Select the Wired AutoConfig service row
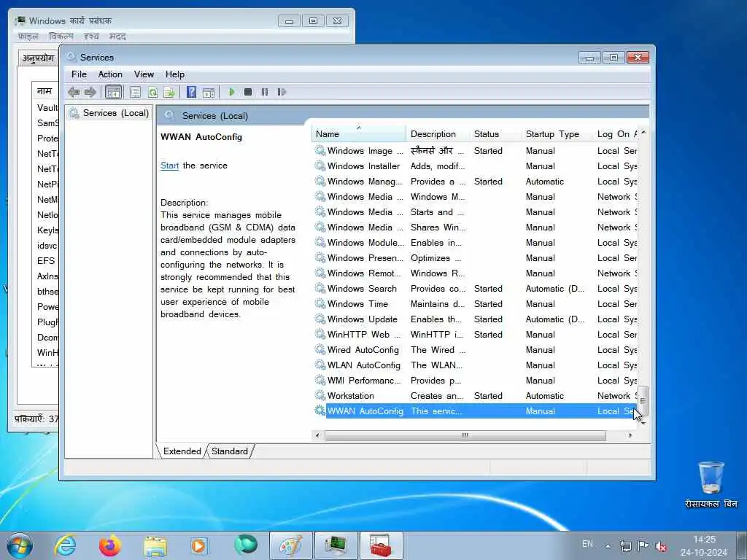Viewport: 747px width, 560px height. tap(476, 350)
